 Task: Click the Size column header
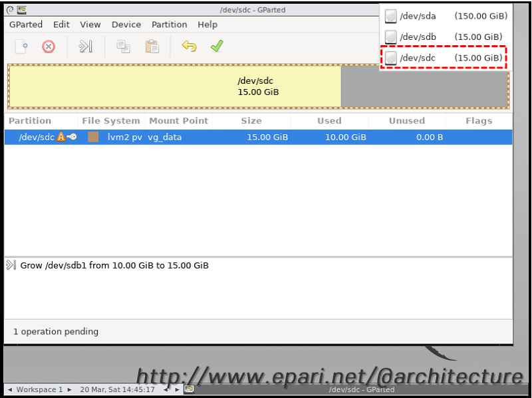(251, 121)
